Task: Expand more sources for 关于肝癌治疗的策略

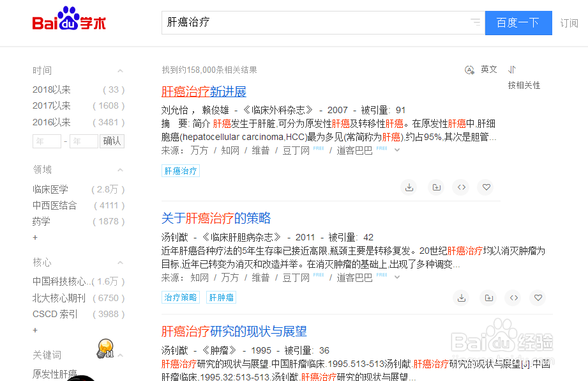Action: click(x=397, y=277)
